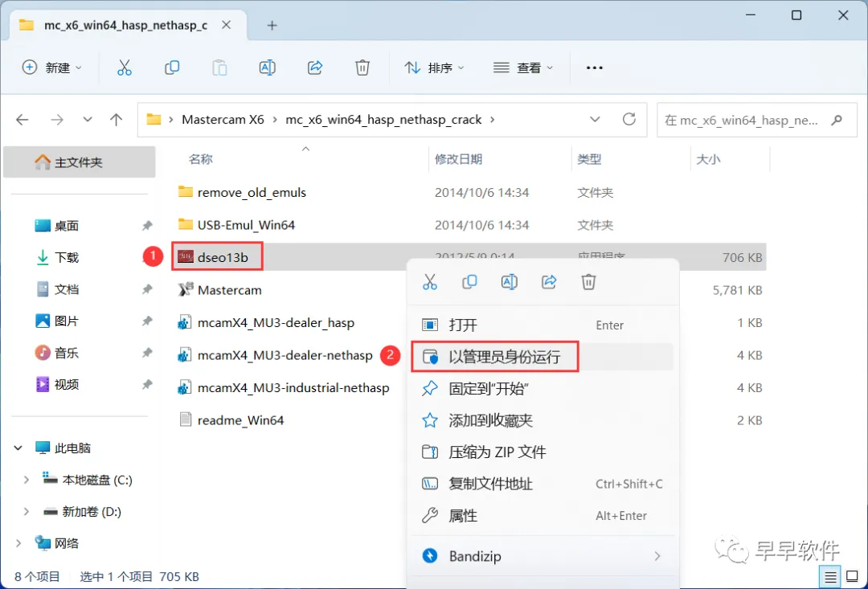868x589 pixels.
Task: Click the Rename icon in the context menu
Action: click(510, 282)
